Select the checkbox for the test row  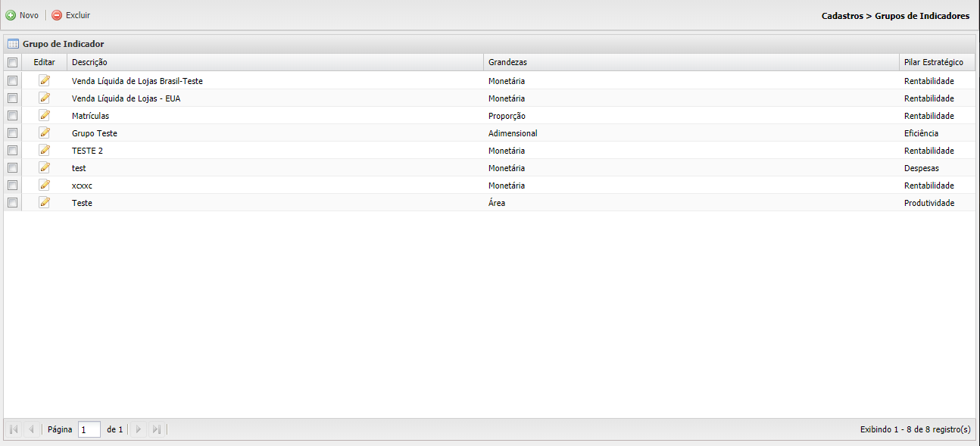(12, 167)
